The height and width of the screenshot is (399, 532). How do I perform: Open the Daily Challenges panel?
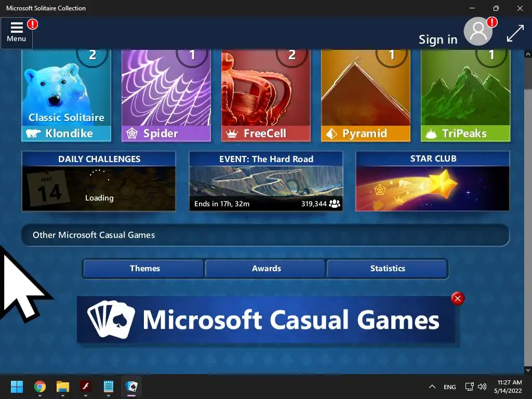(99, 181)
